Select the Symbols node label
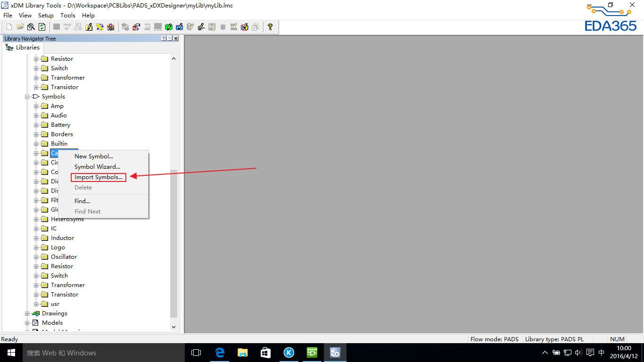This screenshot has width=644, height=362. (53, 97)
